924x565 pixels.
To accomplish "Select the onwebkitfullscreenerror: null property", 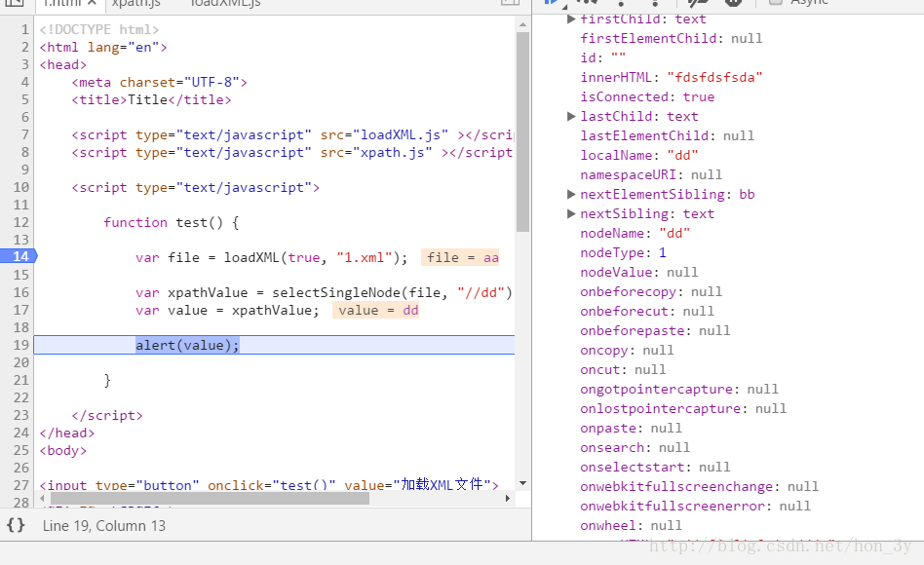I will tap(695, 506).
